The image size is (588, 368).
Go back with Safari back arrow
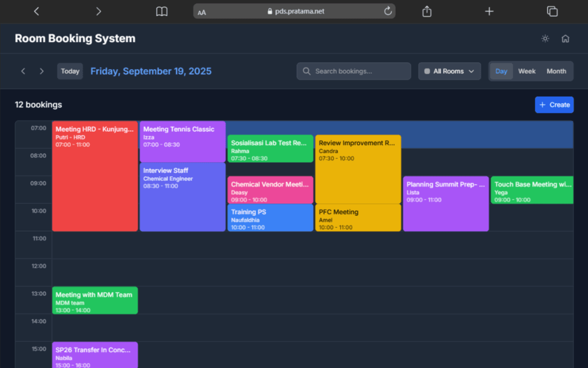37,11
